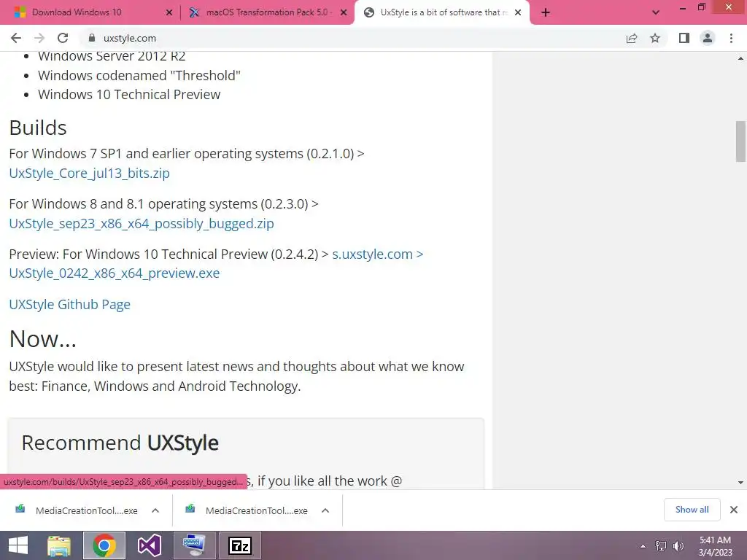Bookmark this page with the star icon
The height and width of the screenshot is (560, 747).
coord(655,38)
